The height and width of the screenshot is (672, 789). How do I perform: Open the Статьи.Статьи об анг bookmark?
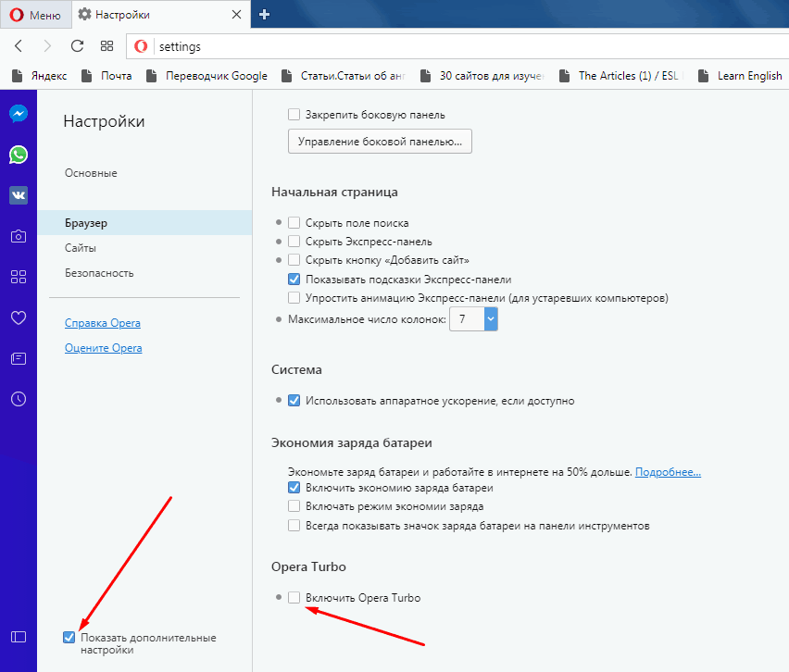(x=344, y=76)
